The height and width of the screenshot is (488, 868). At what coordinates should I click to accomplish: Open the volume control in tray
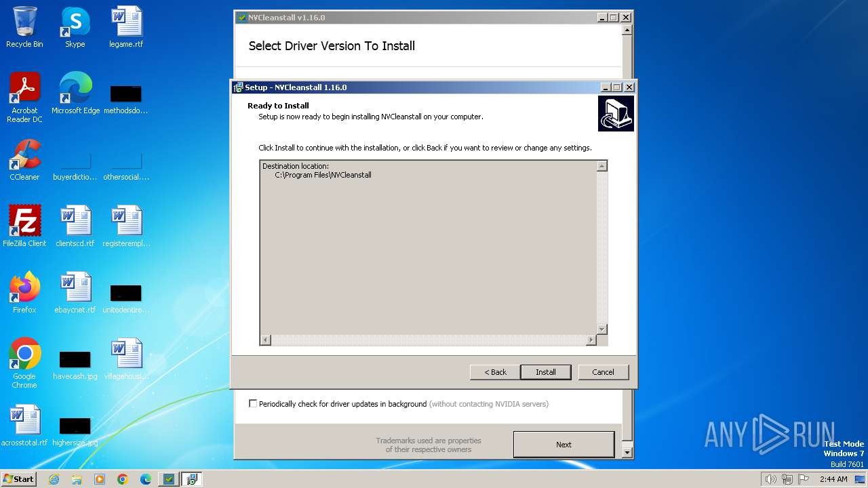pyautogui.click(x=770, y=479)
